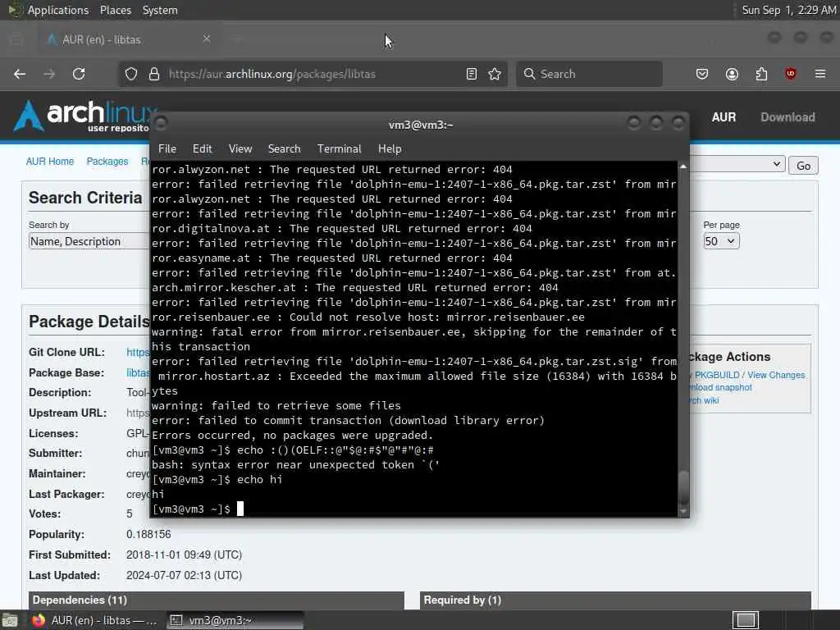Show site security padlock info
The width and height of the screenshot is (840, 630).
(154, 74)
